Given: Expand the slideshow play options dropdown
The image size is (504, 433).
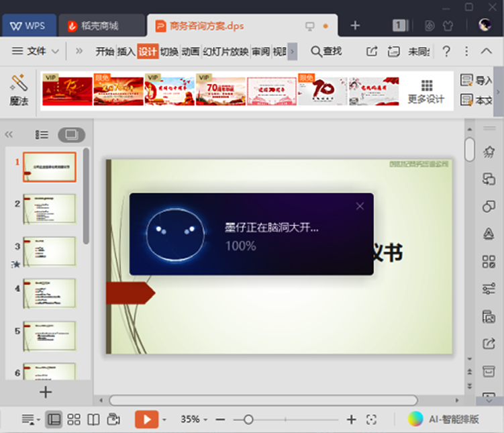Looking at the screenshot, I should [164, 420].
